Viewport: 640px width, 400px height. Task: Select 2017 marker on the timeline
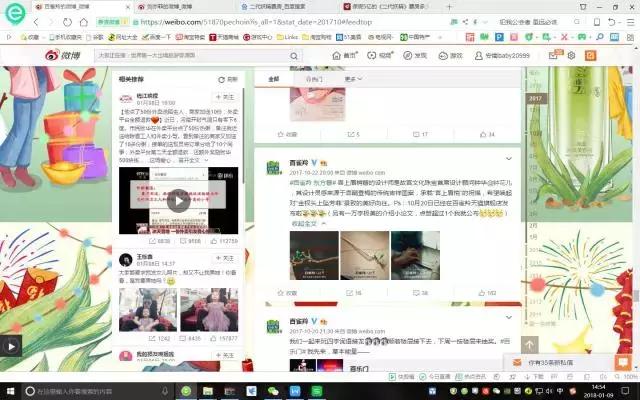click(x=536, y=98)
